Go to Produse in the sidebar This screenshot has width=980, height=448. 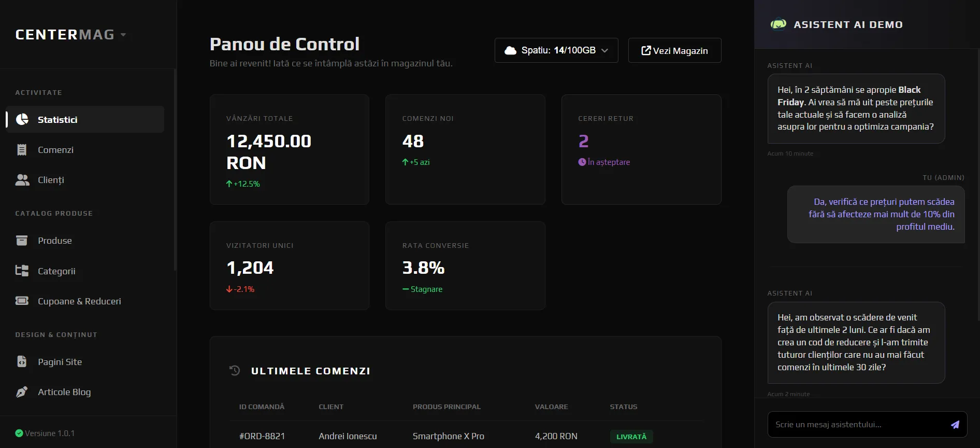click(55, 241)
